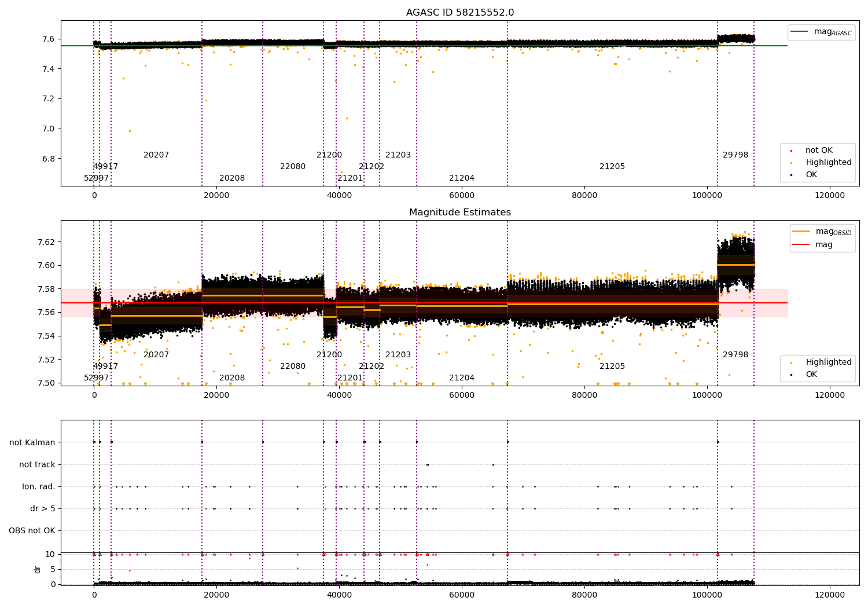Click obsid label 21201 in the Magnitude Estimates plot
868x608 pixels.
click(x=350, y=378)
